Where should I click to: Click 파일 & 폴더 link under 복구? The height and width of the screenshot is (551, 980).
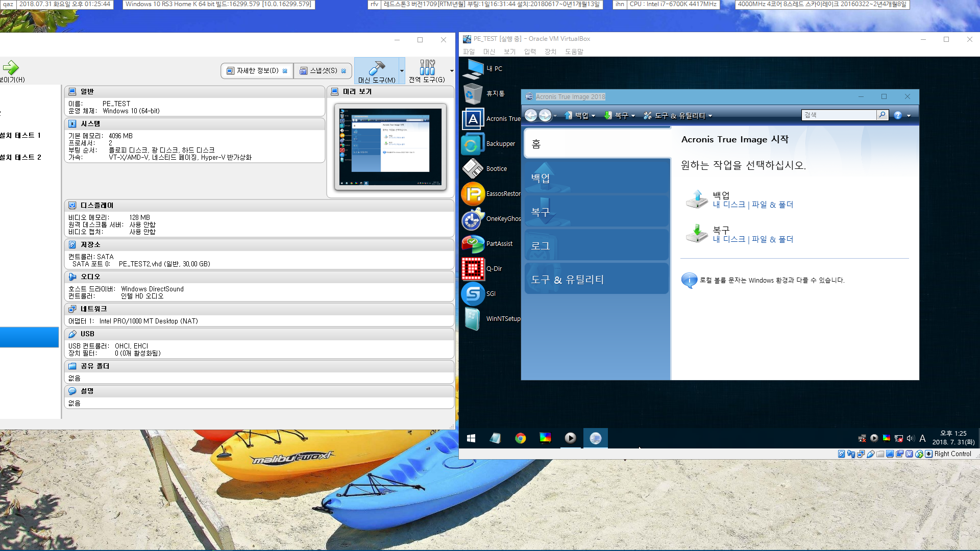click(x=772, y=239)
